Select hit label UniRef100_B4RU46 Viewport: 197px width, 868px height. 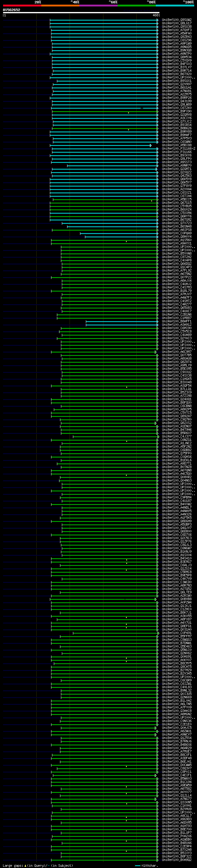pos(177,843)
